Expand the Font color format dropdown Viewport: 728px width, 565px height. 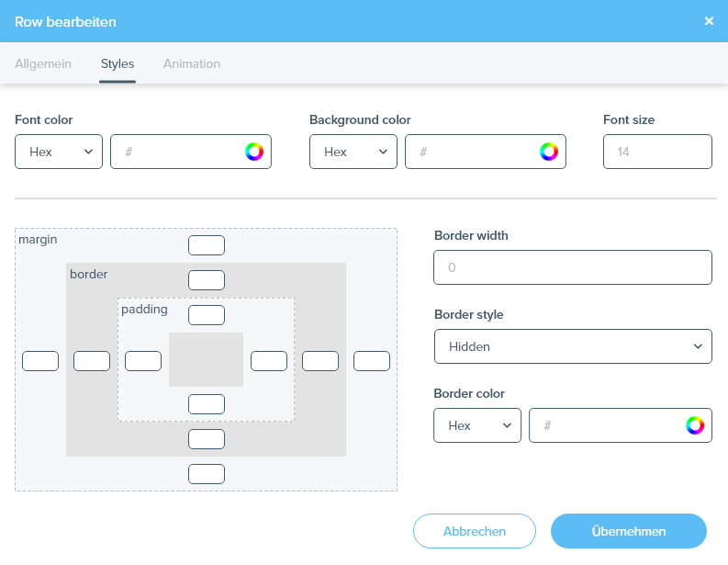[59, 152]
